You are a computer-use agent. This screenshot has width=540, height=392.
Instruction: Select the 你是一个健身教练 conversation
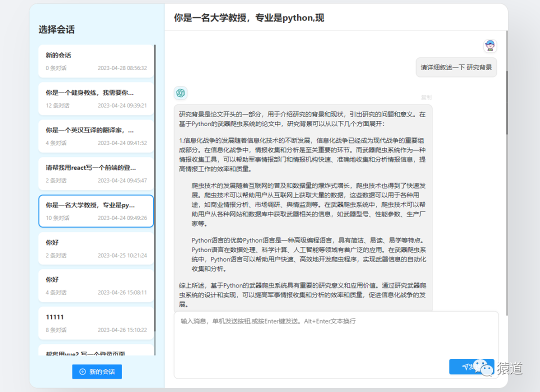[95, 98]
